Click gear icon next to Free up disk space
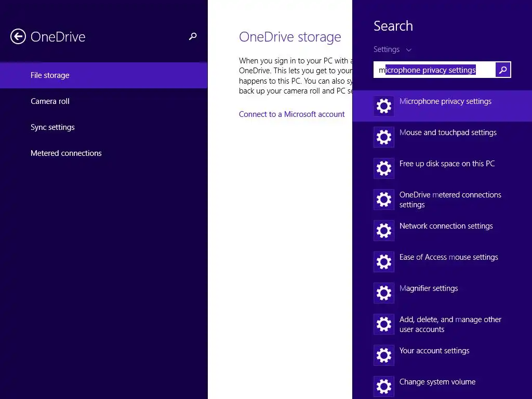Image resolution: width=532 pixels, height=399 pixels. [384, 168]
